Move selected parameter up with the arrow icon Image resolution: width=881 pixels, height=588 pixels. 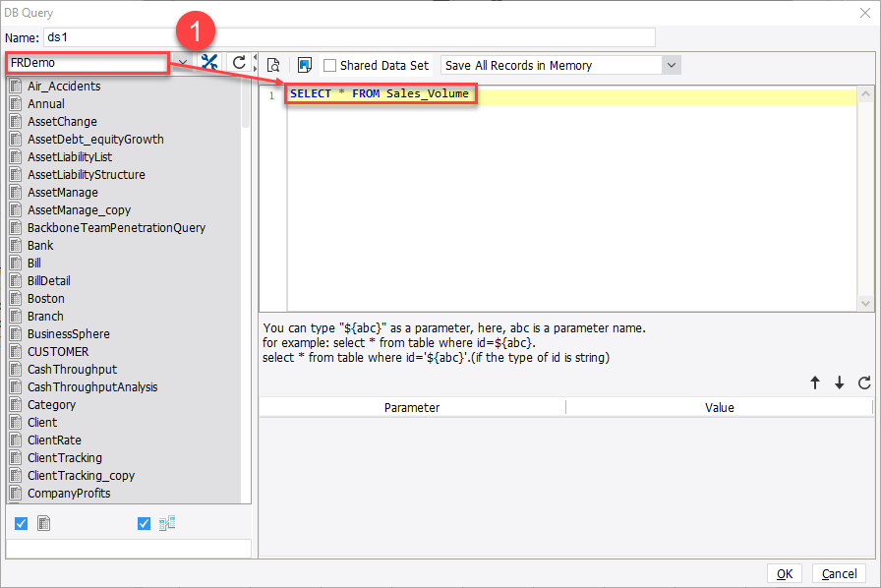pyautogui.click(x=816, y=382)
